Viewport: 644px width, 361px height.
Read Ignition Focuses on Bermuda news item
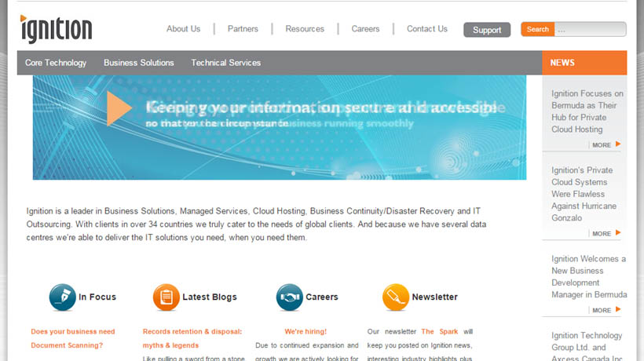pyautogui.click(x=587, y=111)
